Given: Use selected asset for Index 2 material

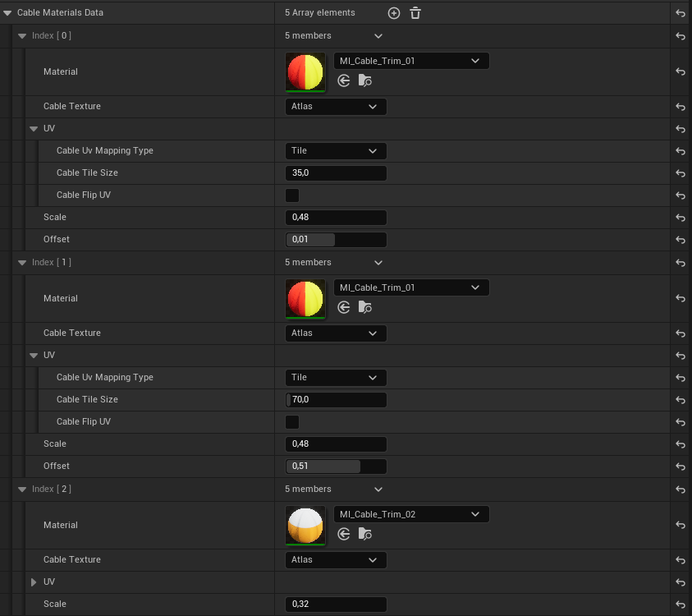Looking at the screenshot, I should (344, 534).
